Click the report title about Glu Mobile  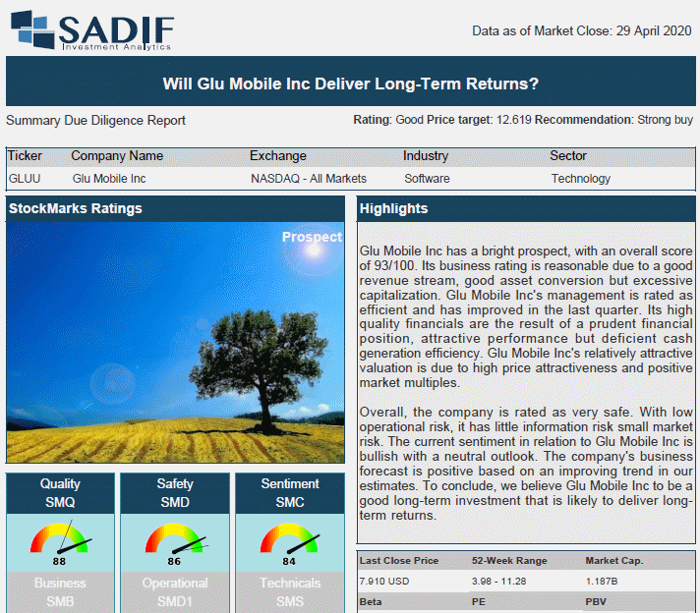(350, 84)
